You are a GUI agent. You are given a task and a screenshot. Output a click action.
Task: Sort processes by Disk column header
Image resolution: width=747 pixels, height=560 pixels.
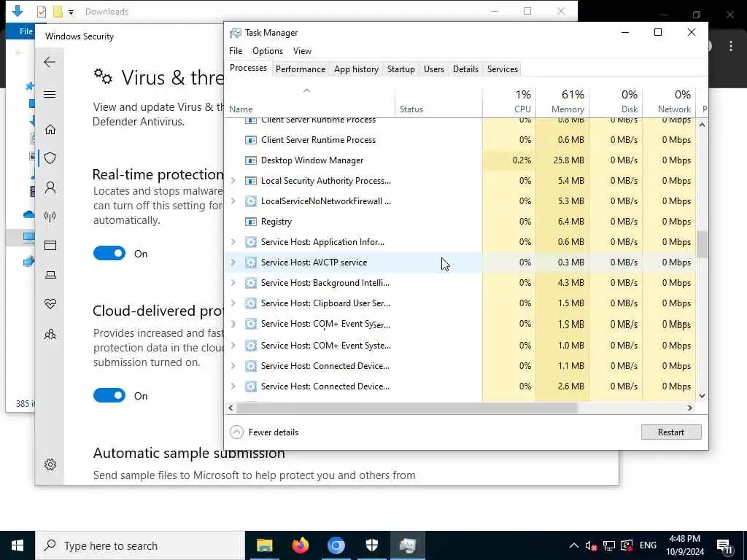tap(616, 101)
